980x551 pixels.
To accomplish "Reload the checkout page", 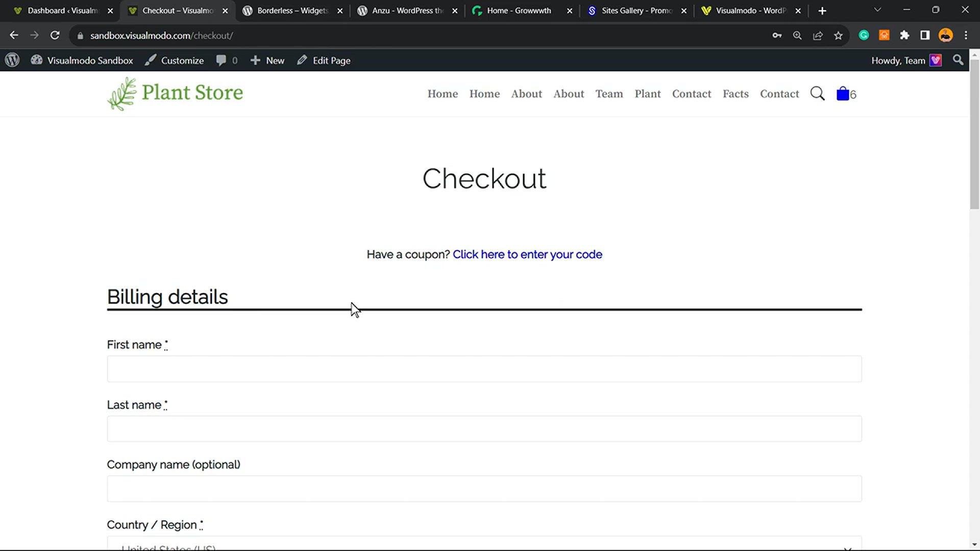I will [x=55, y=35].
